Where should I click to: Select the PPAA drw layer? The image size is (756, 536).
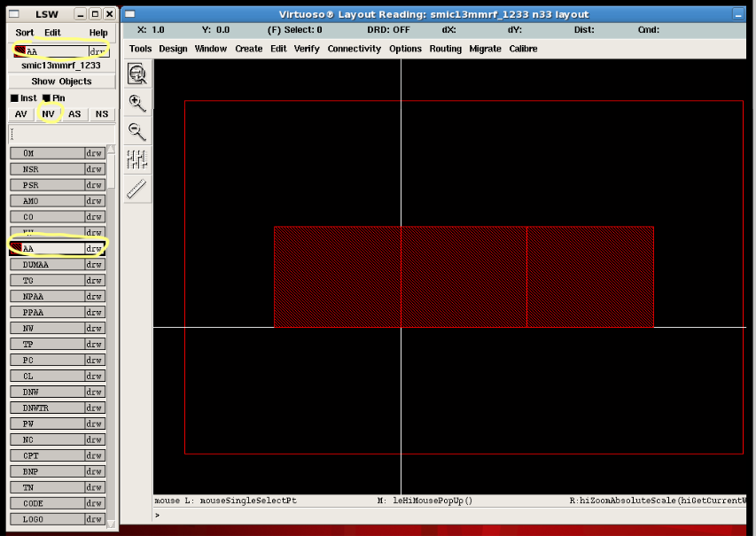[x=58, y=313]
